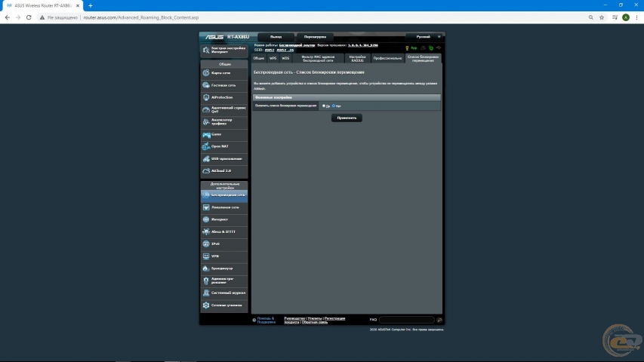Click the Перезагрузка reboot button
This screenshot has height=362, width=644.
(315, 37)
